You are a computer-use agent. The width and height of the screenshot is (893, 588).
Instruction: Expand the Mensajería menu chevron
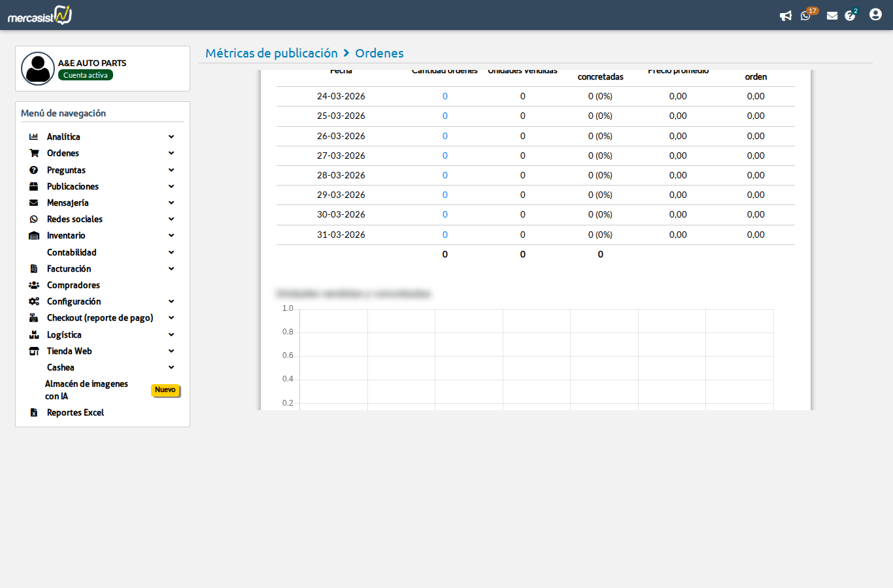click(x=171, y=203)
